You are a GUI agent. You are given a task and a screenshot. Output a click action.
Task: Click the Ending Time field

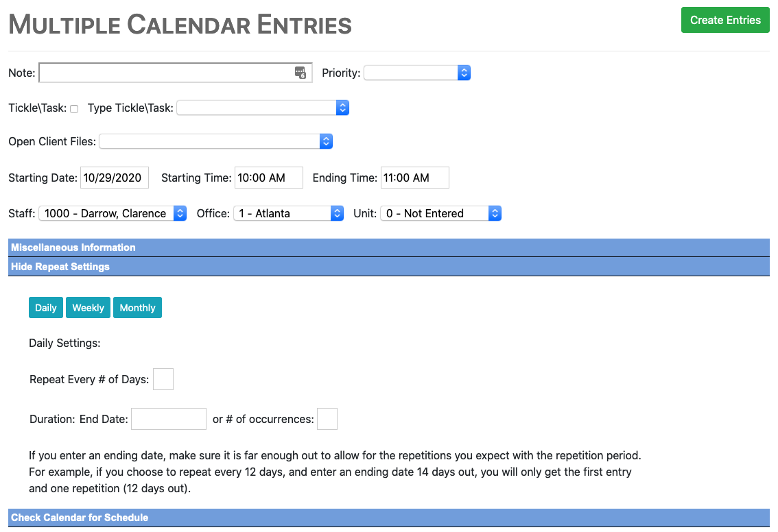click(x=414, y=178)
